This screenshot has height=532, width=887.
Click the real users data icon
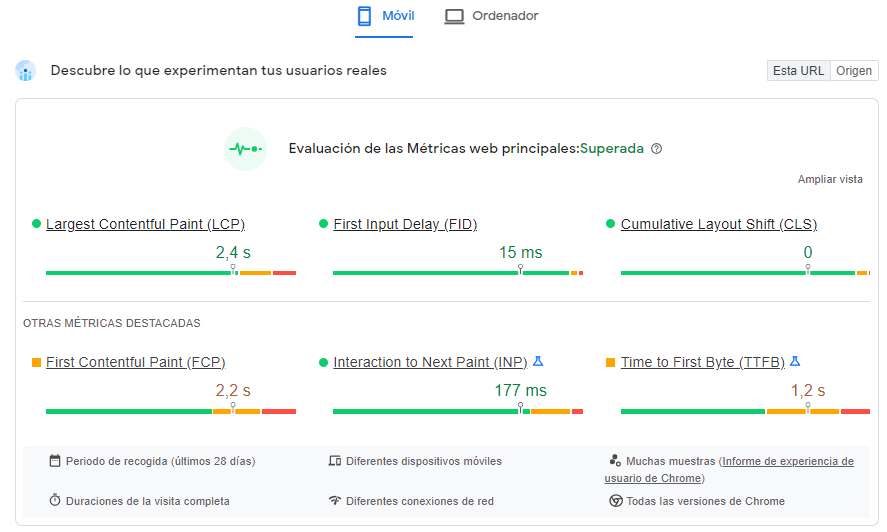[25, 71]
